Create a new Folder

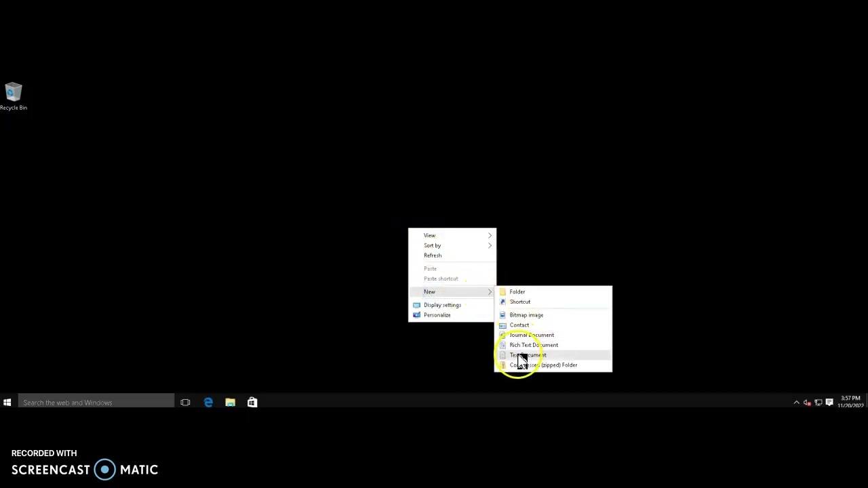(553, 291)
